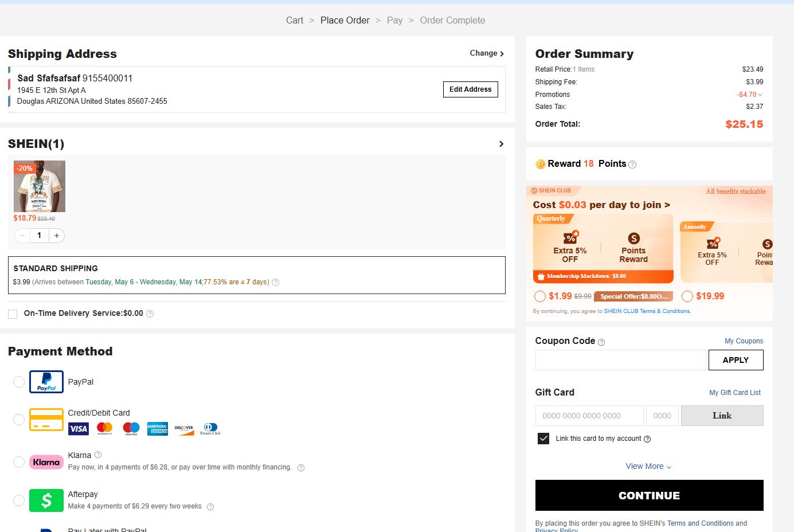Open help icon next to Coupon Code
Image resolution: width=794 pixels, height=532 pixels.
click(x=601, y=342)
